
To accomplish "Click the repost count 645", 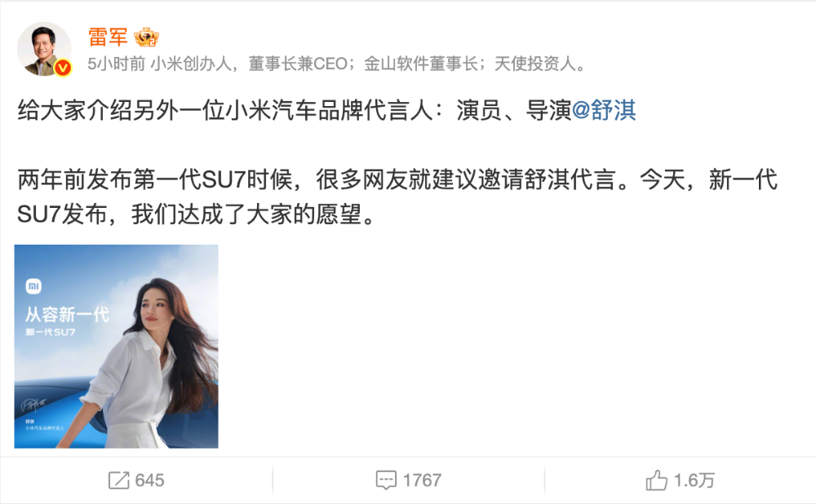I will tap(150, 480).
